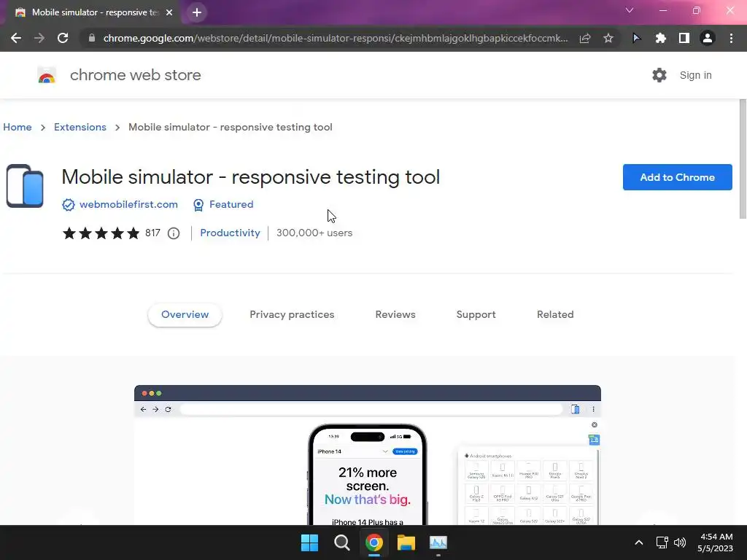This screenshot has height=560, width=747.
Task: Click the Featured badge
Action: coord(223,205)
